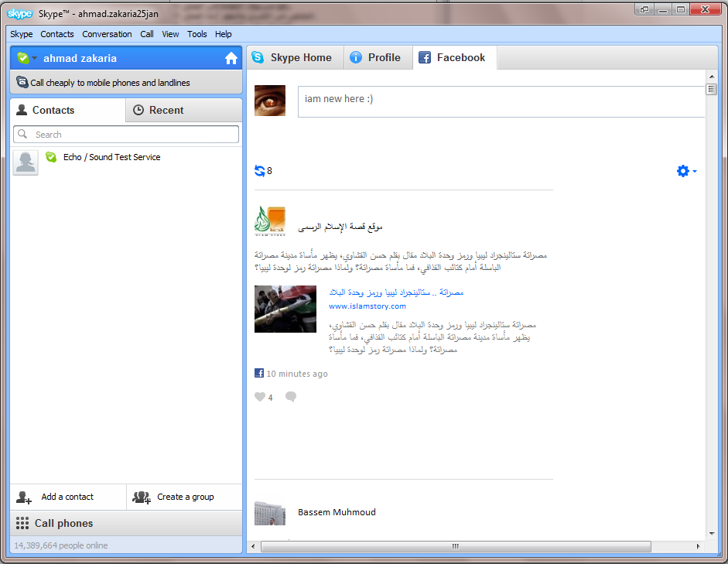
Task: Click the magnifier icon in Search box
Action: pos(22,134)
